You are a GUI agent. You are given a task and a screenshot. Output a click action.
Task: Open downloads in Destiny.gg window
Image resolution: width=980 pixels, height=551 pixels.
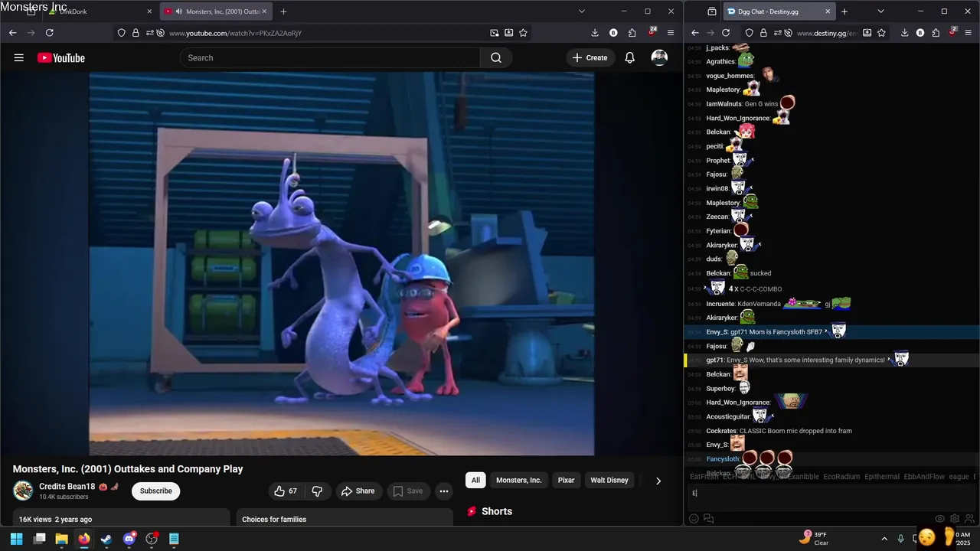(x=904, y=33)
